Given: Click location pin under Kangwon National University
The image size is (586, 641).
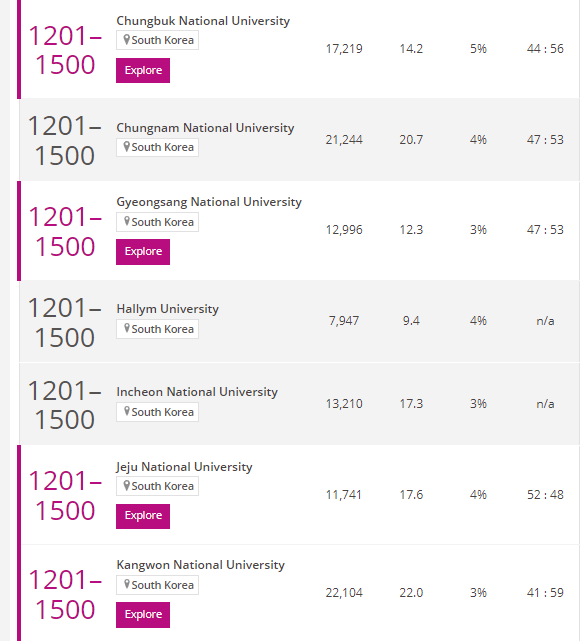Looking at the screenshot, I should (127, 585).
